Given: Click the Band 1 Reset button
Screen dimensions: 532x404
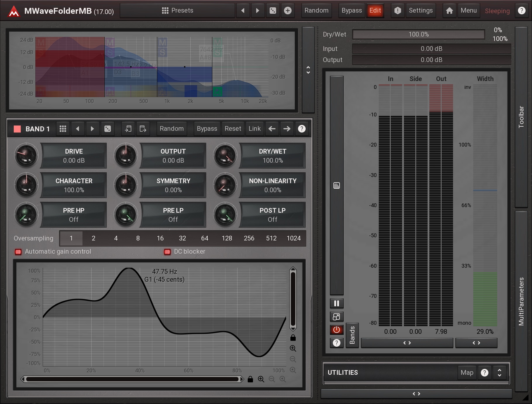Looking at the screenshot, I should tap(233, 129).
